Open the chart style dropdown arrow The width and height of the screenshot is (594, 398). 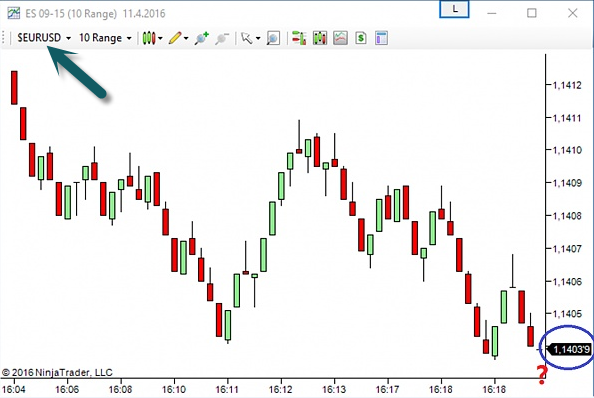click(x=160, y=38)
